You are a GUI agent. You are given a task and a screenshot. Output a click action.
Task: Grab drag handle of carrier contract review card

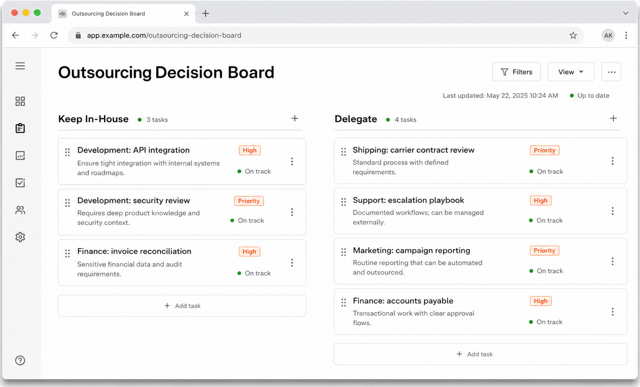(x=343, y=152)
